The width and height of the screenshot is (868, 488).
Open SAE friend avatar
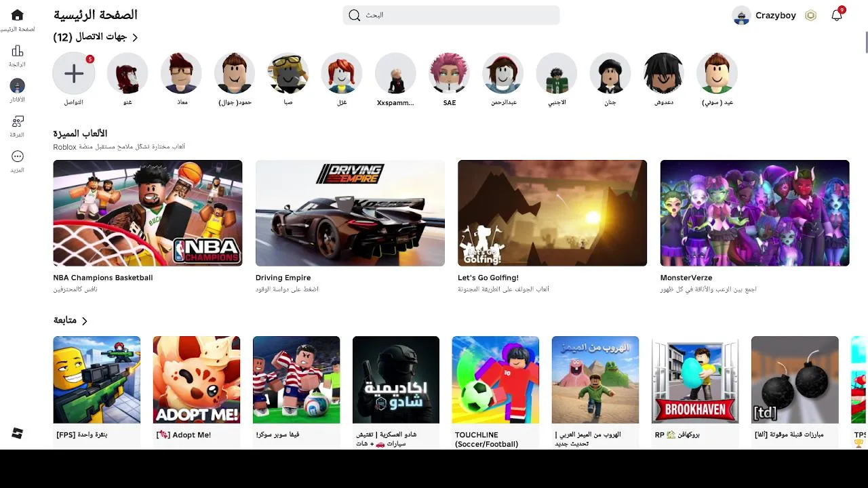coord(449,73)
